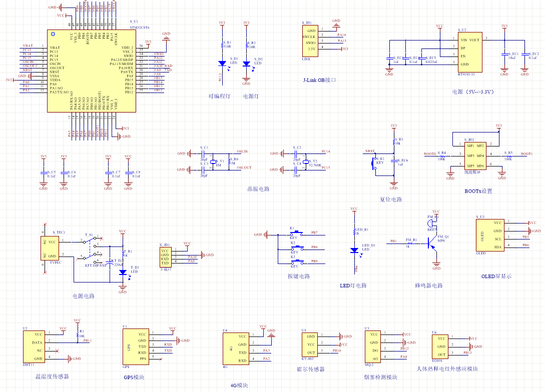Select the '电源灯' caption

(x=251, y=96)
